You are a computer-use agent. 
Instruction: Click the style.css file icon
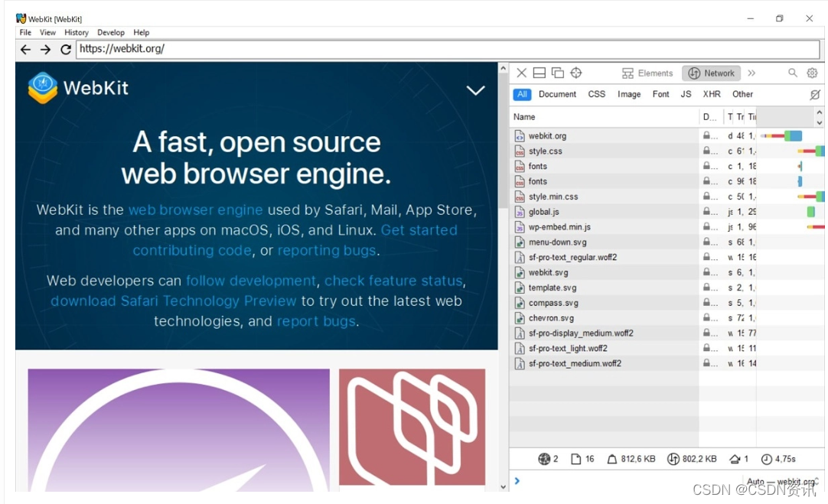coord(520,151)
